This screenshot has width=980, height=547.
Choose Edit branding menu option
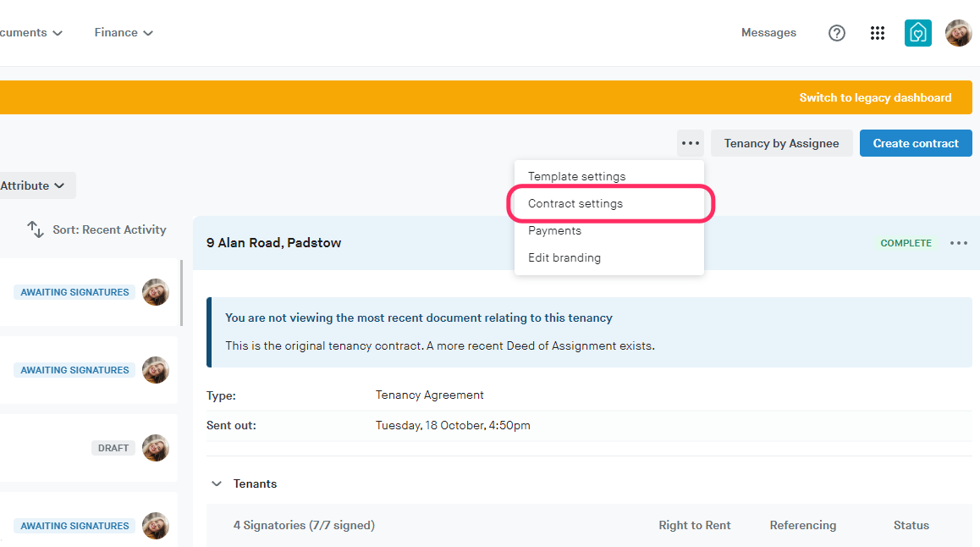tap(564, 257)
